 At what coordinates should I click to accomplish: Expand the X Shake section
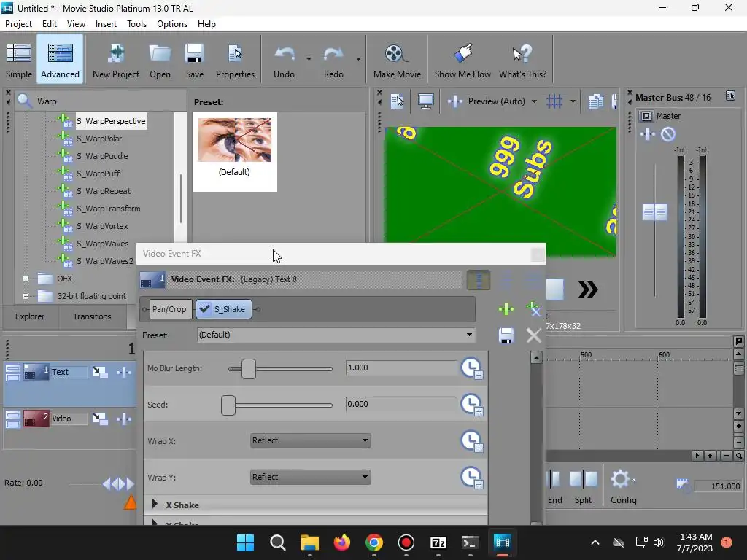click(155, 505)
